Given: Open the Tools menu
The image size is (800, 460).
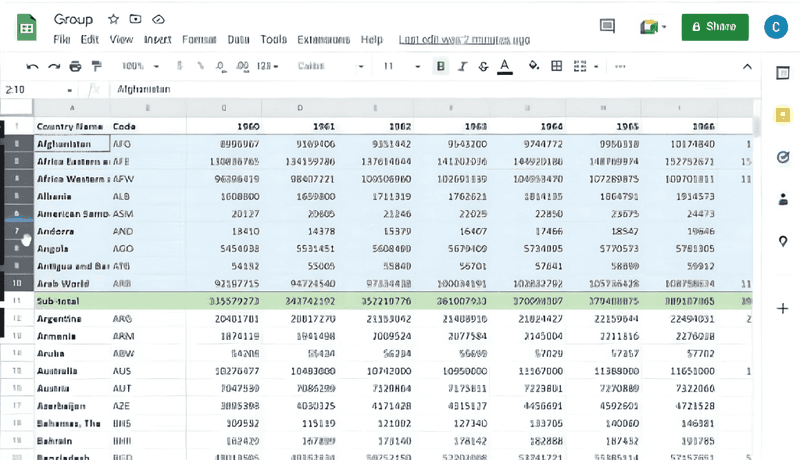Looking at the screenshot, I should [x=273, y=39].
